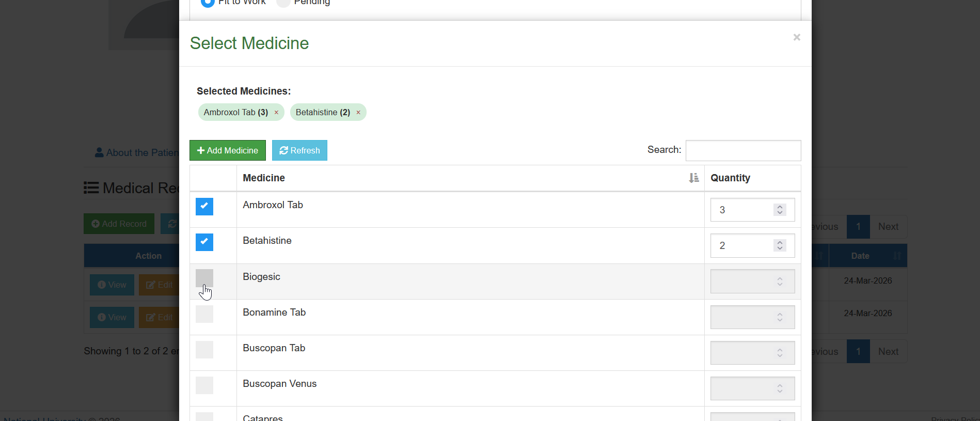
Task: Check the Bonamine Tab checkbox
Action: (x=204, y=314)
